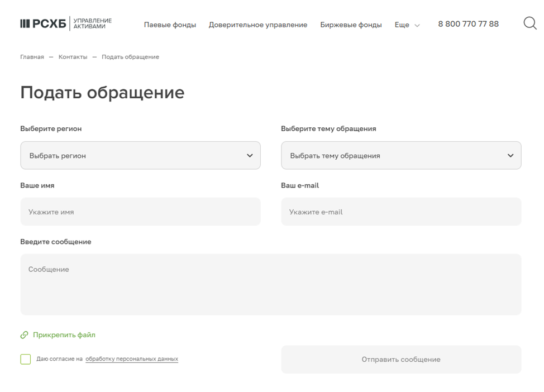Image resolution: width=544 pixels, height=392 pixels.
Task: Navigate to the Контакты breadcrumb
Action: 73,57
